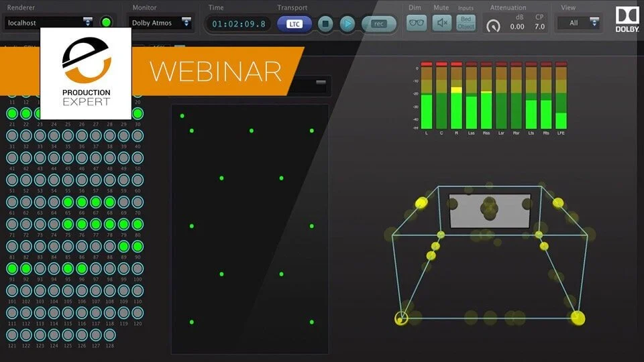Click the Attenuation knob
The image size is (644, 362).
(493, 26)
